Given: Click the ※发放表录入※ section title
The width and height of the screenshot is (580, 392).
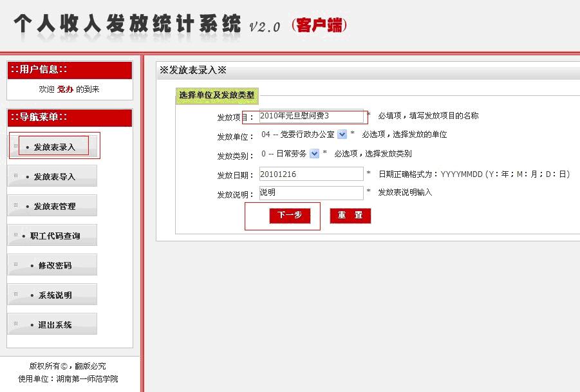Looking at the screenshot, I should click(193, 70).
